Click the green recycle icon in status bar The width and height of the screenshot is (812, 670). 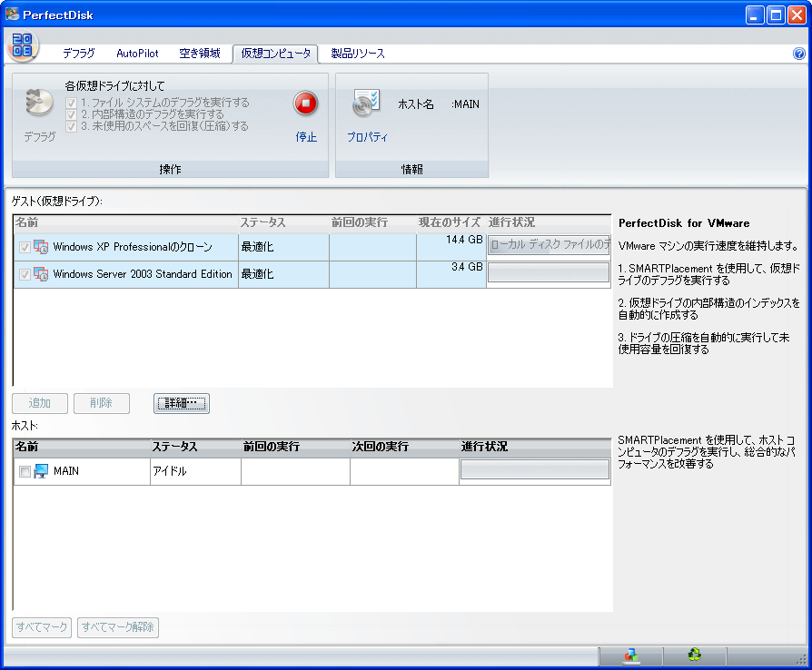pyautogui.click(x=695, y=655)
